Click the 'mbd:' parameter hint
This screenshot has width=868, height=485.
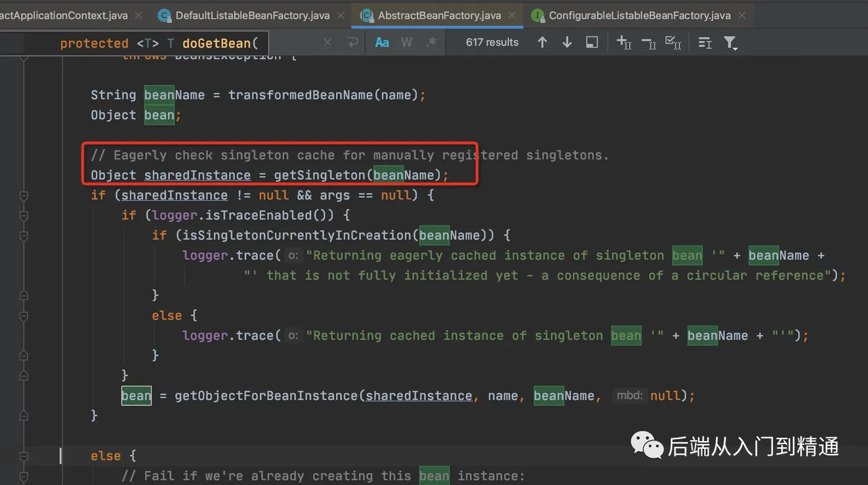click(629, 395)
